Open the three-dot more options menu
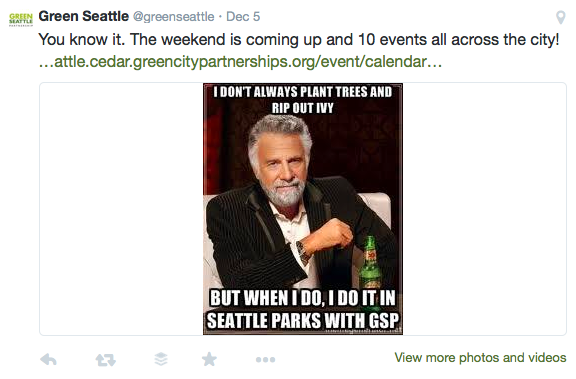 (266, 360)
